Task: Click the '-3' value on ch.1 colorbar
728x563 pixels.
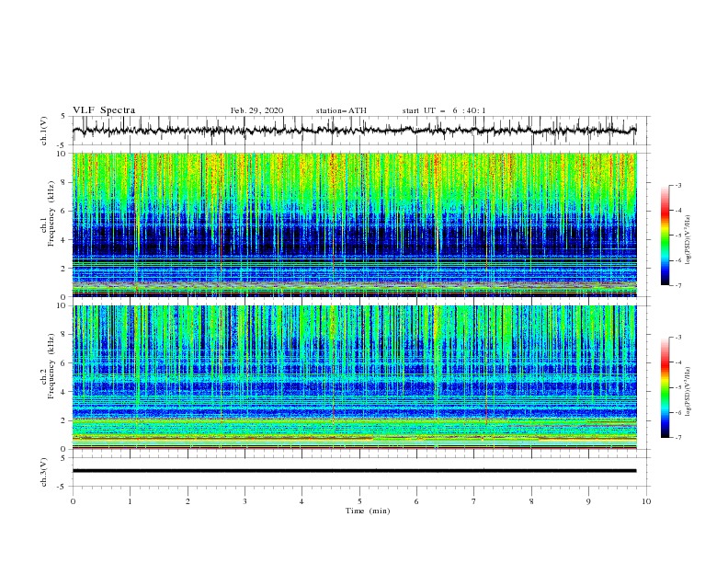Action: [678, 185]
